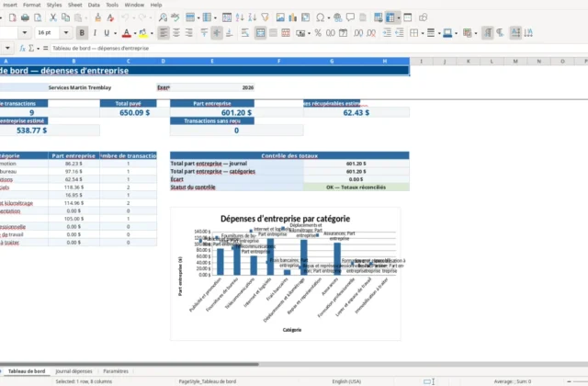This screenshot has height=386, width=588.
Task: Open Print Preview from the toolbar
Action: tap(38, 17)
